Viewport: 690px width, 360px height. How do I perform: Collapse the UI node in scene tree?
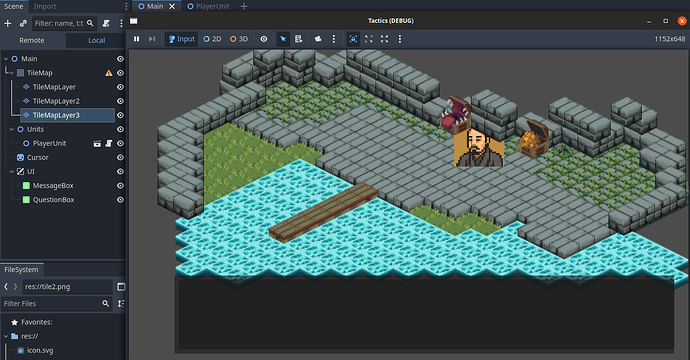point(12,172)
